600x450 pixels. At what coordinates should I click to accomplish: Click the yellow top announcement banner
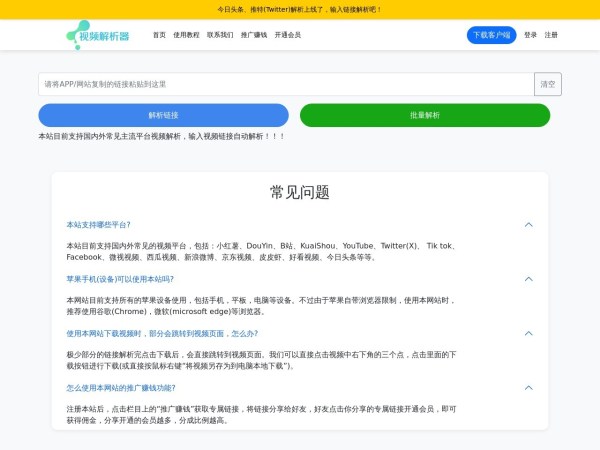(300, 9)
